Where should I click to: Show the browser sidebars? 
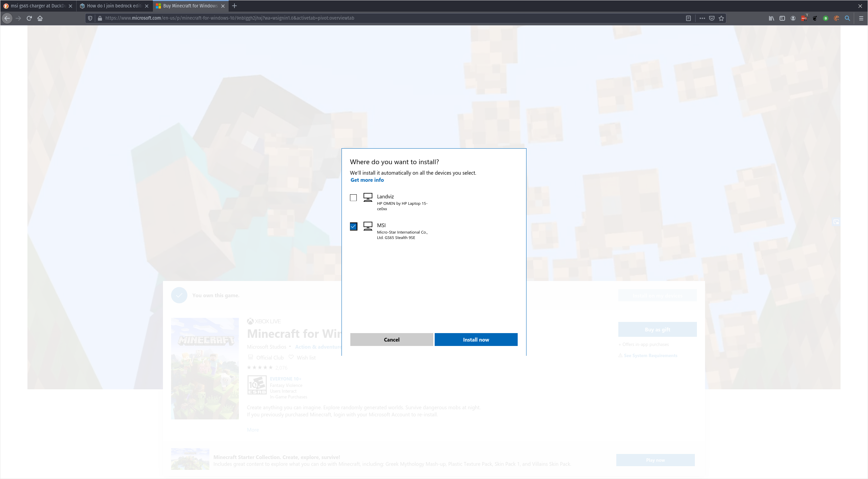point(782,18)
